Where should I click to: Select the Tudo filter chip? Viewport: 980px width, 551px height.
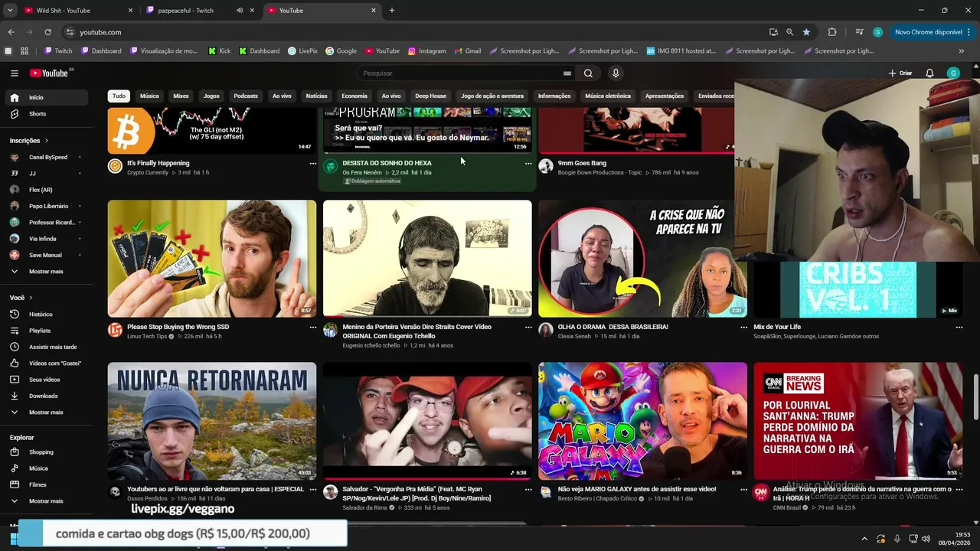(x=119, y=96)
